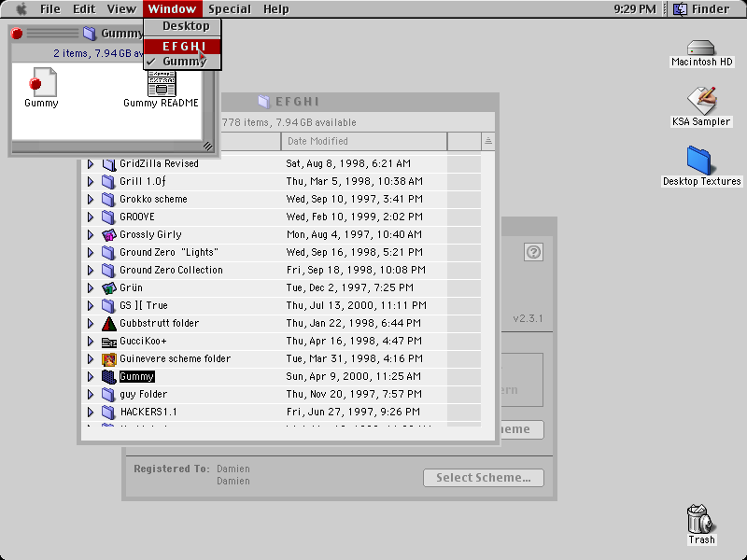Open the Finder application switcher menu

pyautogui.click(x=702, y=9)
